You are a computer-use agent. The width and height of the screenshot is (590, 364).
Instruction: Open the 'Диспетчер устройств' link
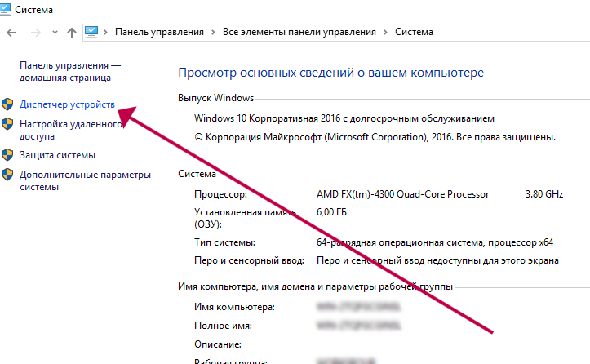pyautogui.click(x=68, y=105)
